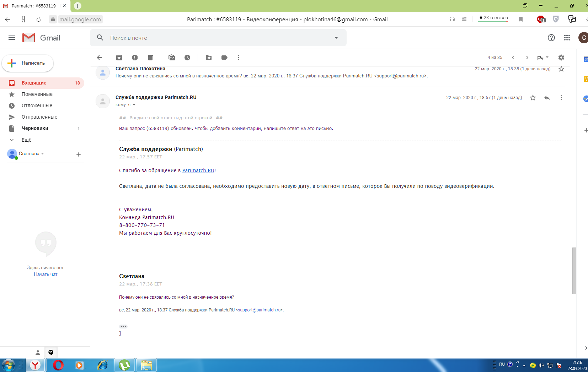Open the Parimatch.RU link in message
The height and width of the screenshot is (375, 588).
(x=198, y=170)
